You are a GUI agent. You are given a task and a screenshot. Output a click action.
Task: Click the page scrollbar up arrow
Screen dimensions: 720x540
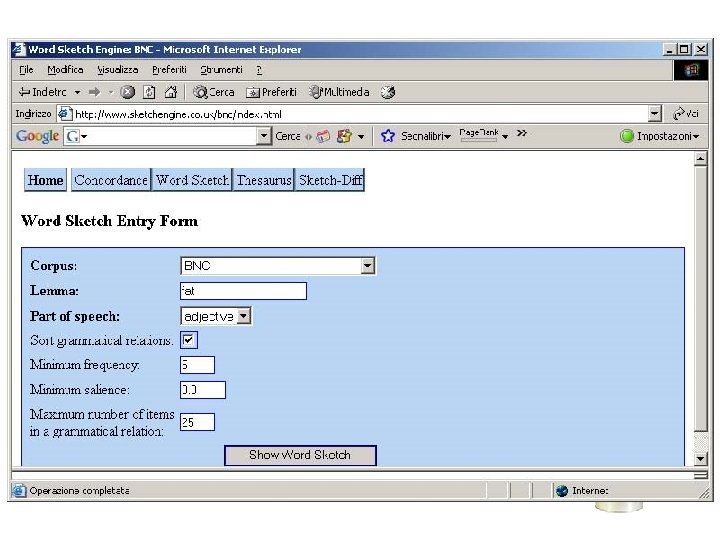700,159
